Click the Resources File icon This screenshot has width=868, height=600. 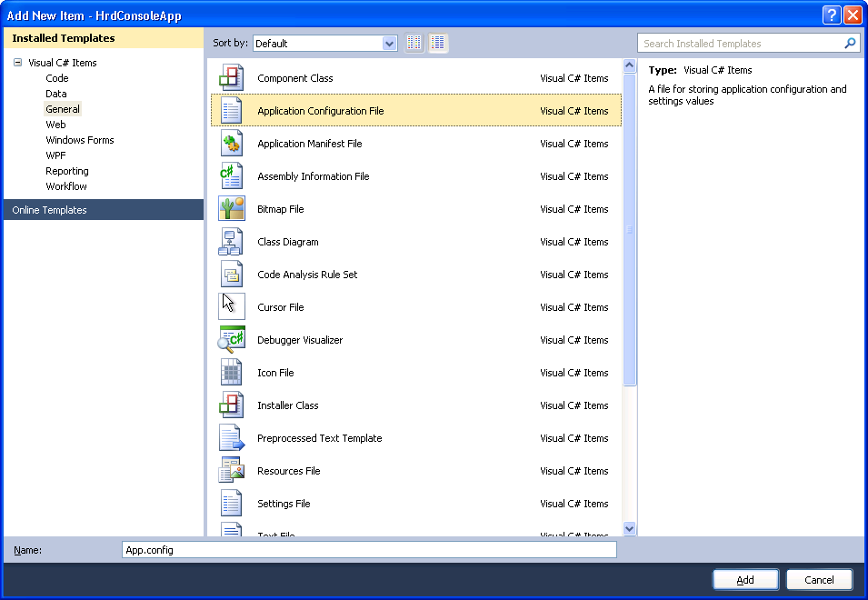(x=232, y=470)
